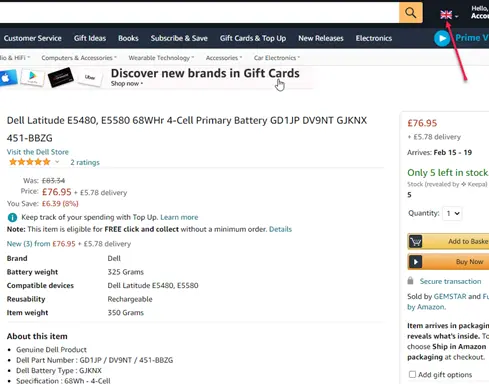This screenshot has height=384, width=489.
Task: Click the Apple gift card image
Action: click(7, 77)
